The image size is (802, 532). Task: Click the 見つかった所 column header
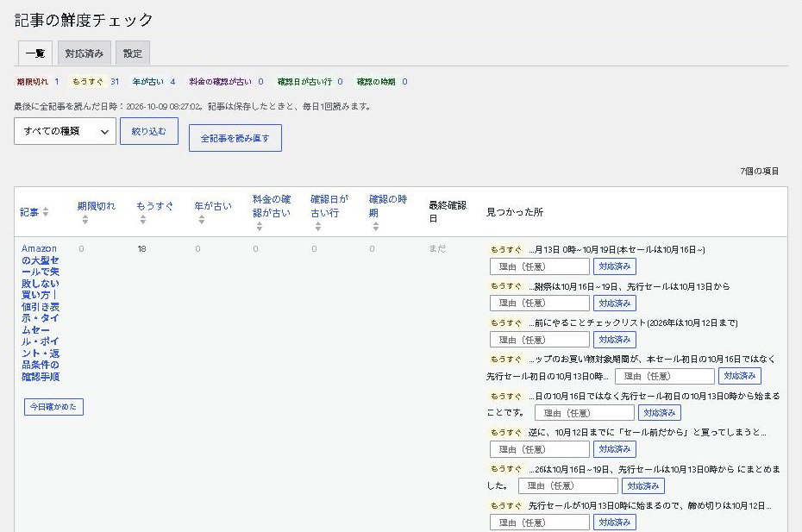pos(515,212)
